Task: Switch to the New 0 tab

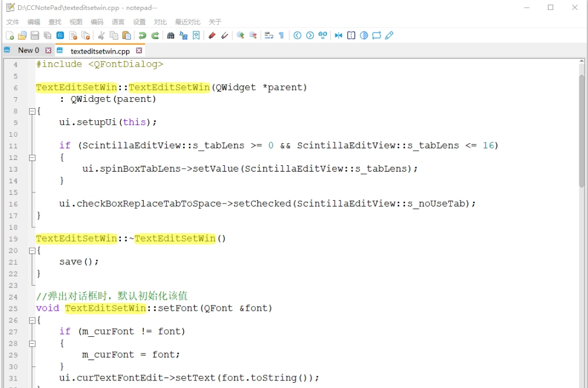Action: 28,51
